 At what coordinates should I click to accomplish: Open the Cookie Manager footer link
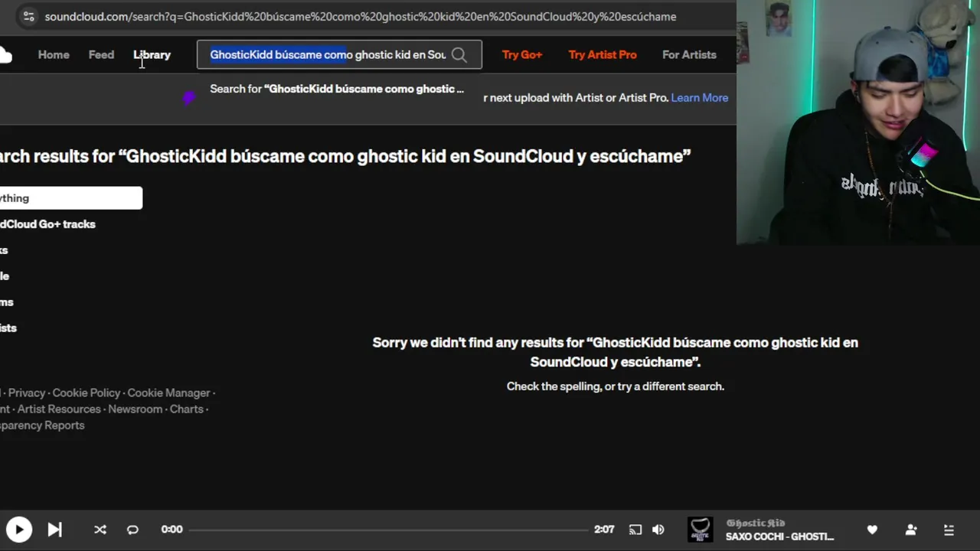pyautogui.click(x=168, y=393)
